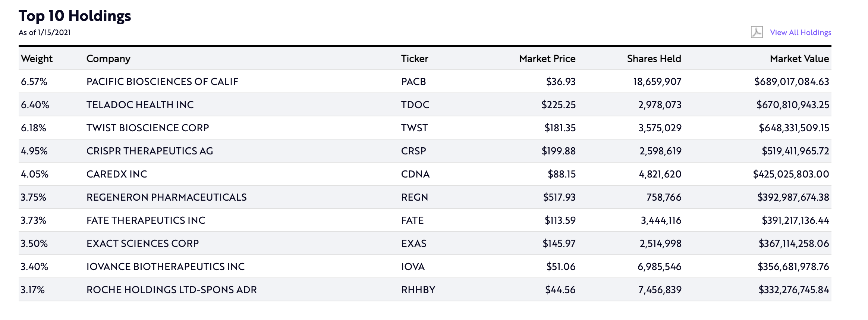Image resolution: width=868 pixels, height=320 pixels.
Task: Select Roche Holdings LTD-SPONS ADR name
Action: click(x=172, y=290)
